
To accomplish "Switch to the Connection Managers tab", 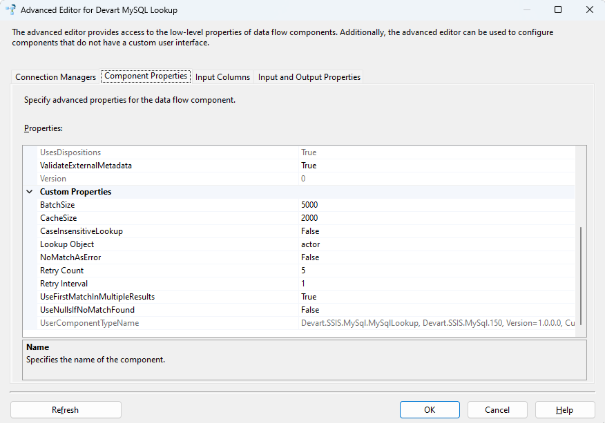I will click(x=56, y=77).
